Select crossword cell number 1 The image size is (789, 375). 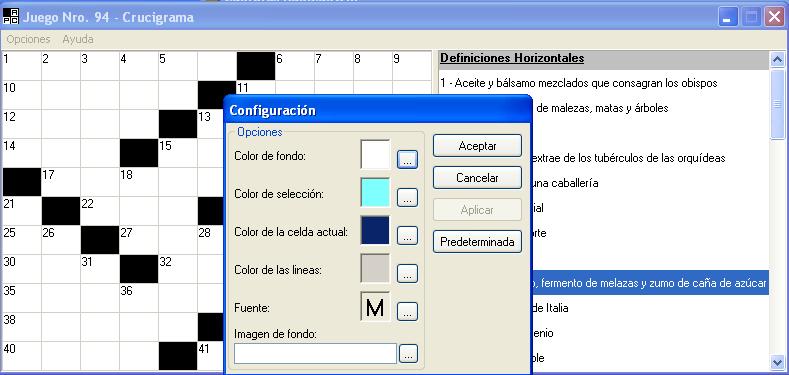point(22,65)
